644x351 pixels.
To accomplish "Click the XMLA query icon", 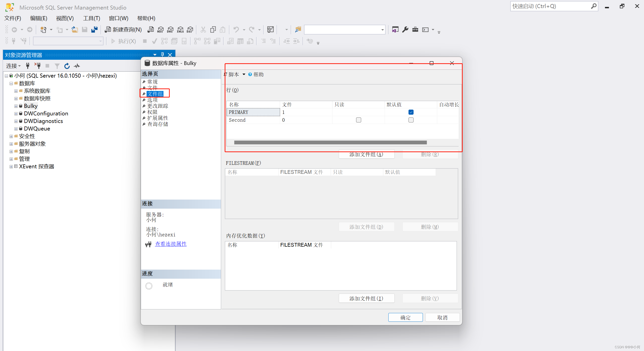I will point(180,29).
